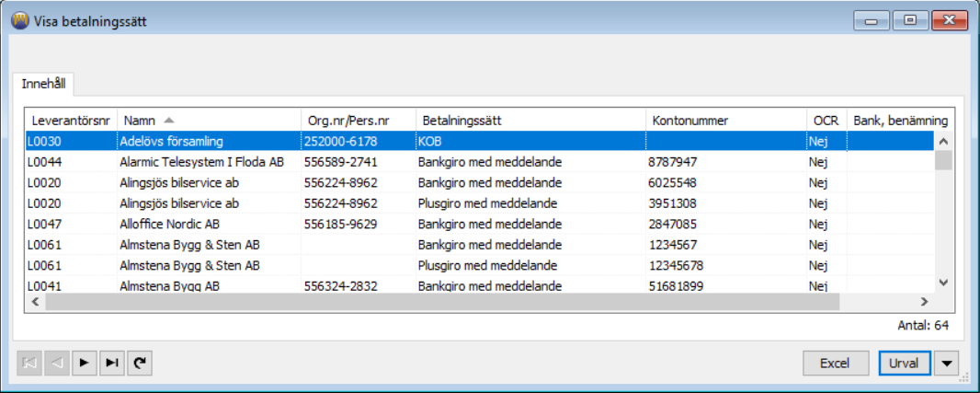
Task: Click the previous record navigation arrow
Action: [58, 363]
